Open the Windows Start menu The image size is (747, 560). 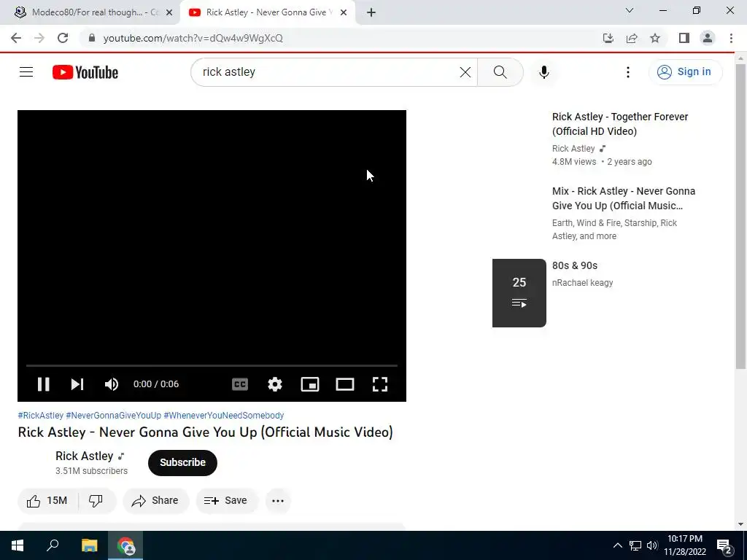coord(18,545)
